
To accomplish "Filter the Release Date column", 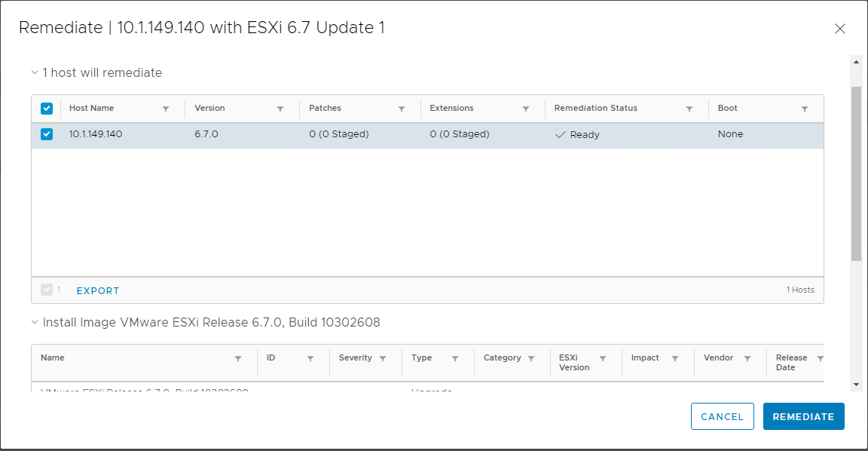I will [821, 358].
